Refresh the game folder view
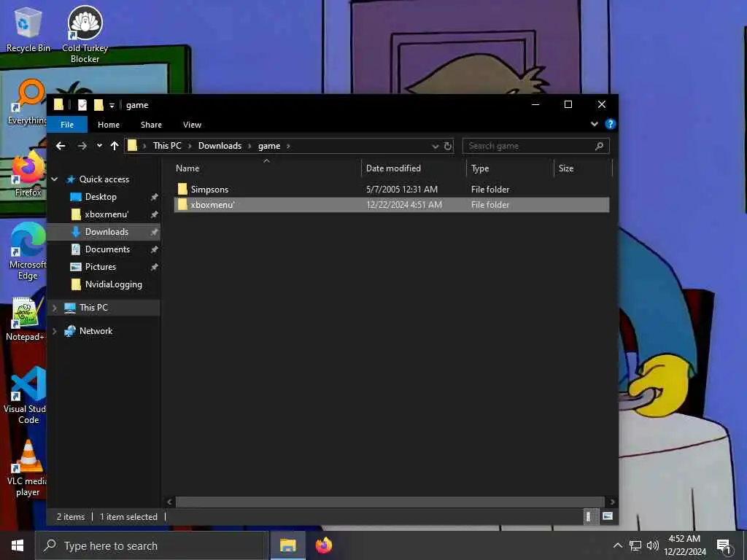This screenshot has height=560, width=747. click(x=448, y=146)
